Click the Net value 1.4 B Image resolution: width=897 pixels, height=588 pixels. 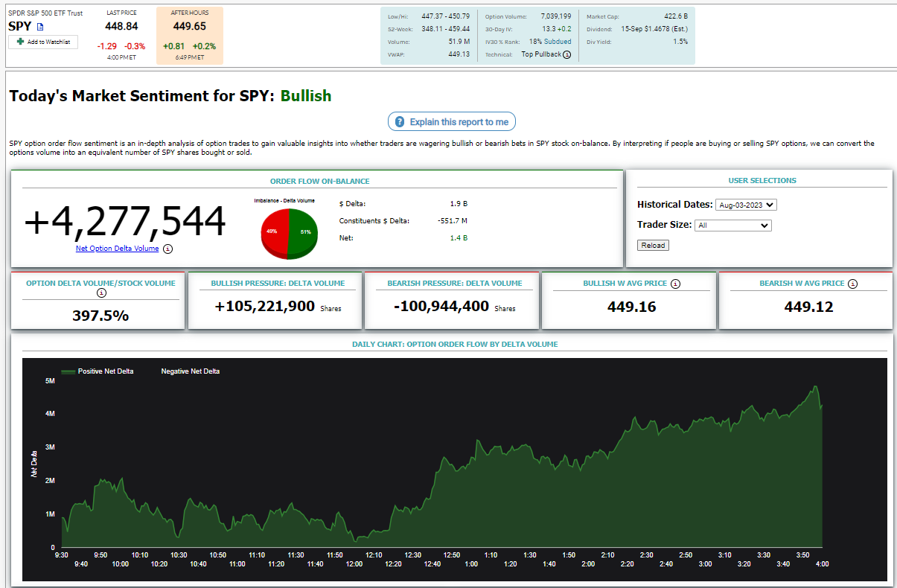coord(459,238)
